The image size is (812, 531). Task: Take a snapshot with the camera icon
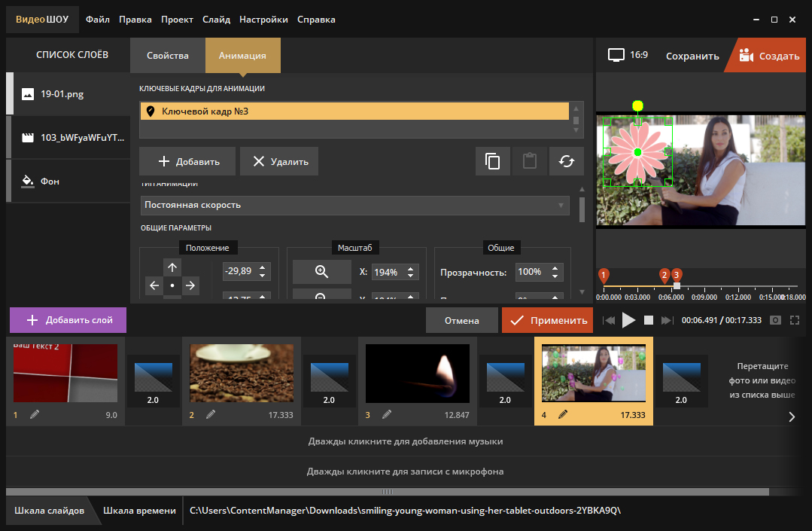pyautogui.click(x=776, y=320)
